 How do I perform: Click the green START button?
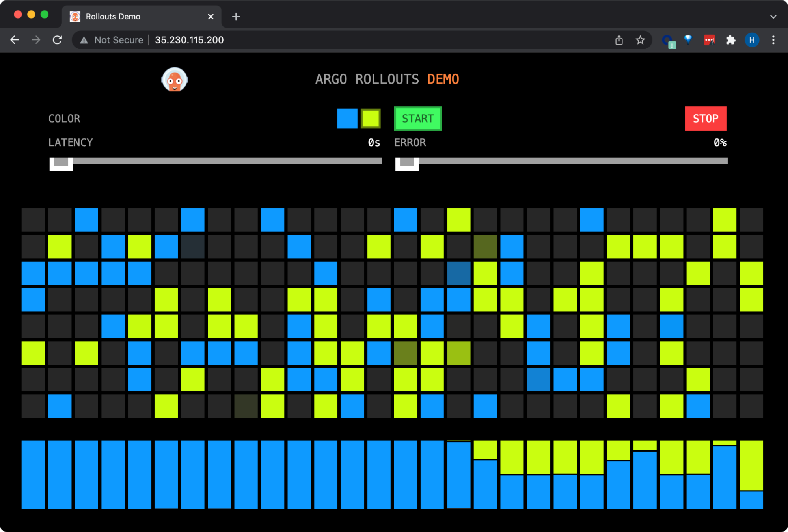click(418, 119)
